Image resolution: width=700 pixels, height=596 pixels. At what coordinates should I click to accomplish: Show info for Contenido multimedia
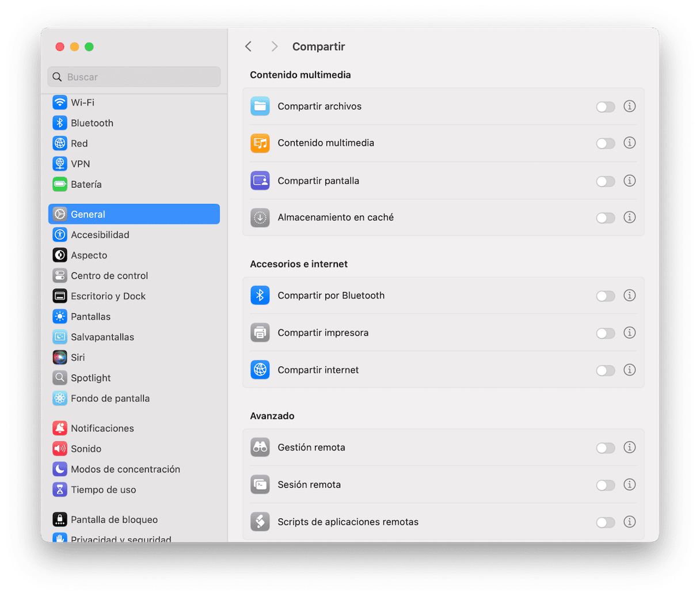tap(630, 143)
